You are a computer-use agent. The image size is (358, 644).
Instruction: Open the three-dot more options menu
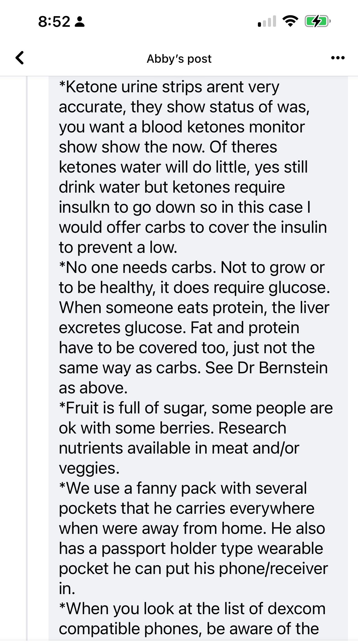(x=338, y=58)
